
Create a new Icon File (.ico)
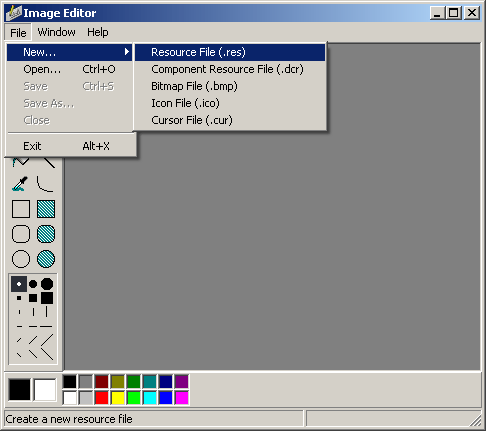(230, 103)
